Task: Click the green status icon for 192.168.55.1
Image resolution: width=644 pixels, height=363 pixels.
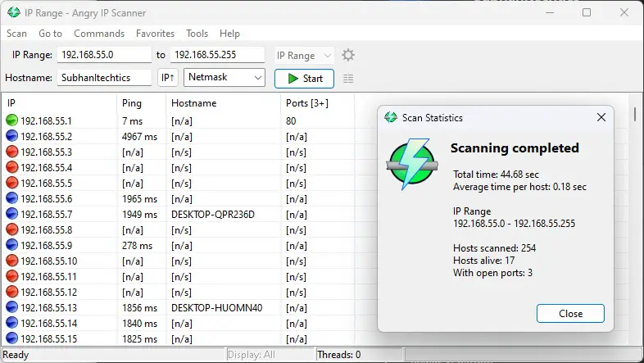Action: [12, 120]
